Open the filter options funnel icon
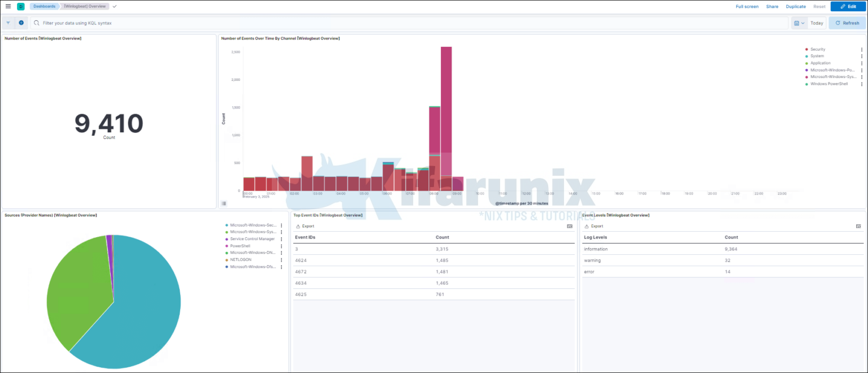The height and width of the screenshot is (373, 868). pyautogui.click(x=8, y=23)
